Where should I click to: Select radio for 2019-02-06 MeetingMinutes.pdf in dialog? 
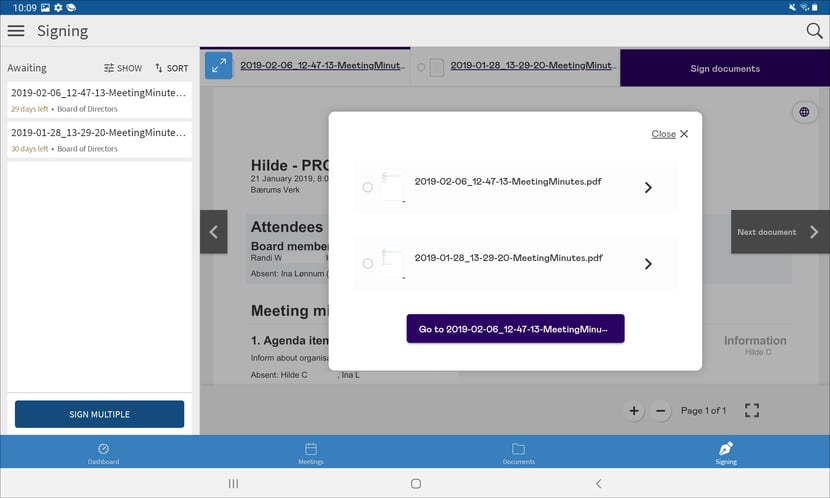367,187
